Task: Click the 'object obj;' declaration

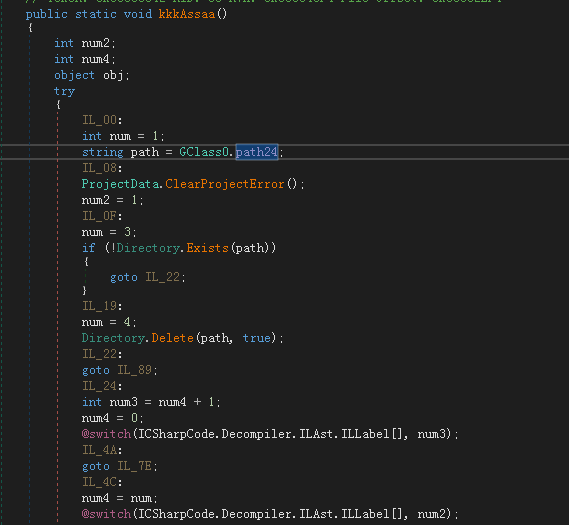Action: tap(92, 75)
